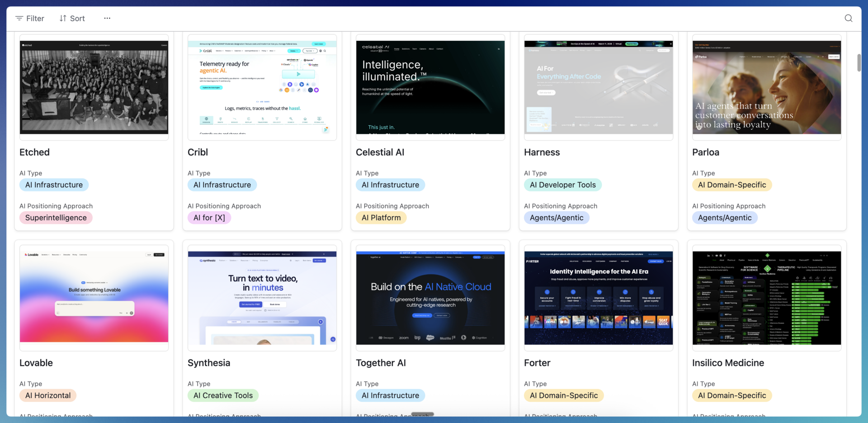Click the "Parloa" card title

(x=705, y=152)
